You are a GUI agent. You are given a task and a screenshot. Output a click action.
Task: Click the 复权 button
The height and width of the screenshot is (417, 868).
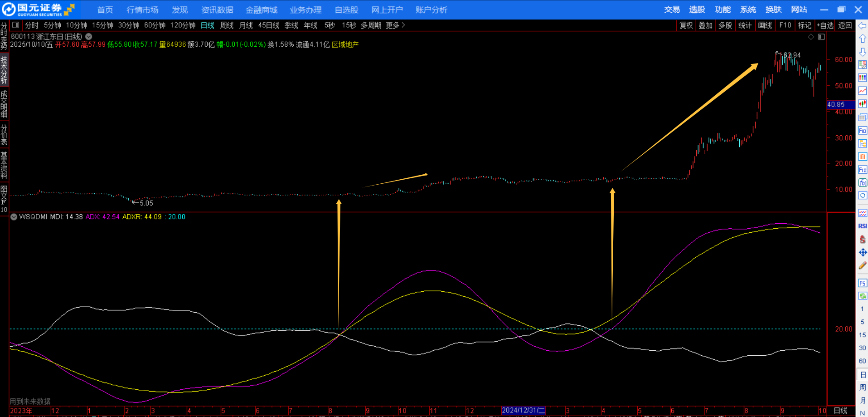686,25
